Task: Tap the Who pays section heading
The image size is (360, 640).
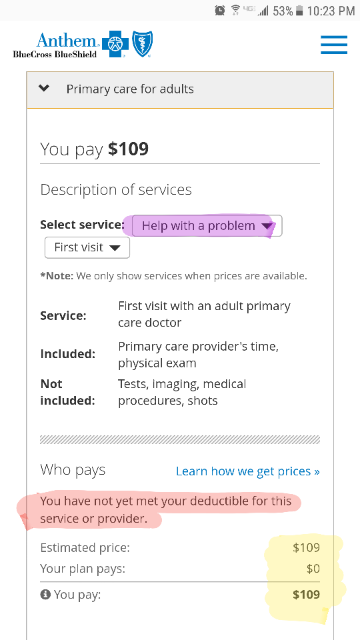Action: (x=73, y=470)
